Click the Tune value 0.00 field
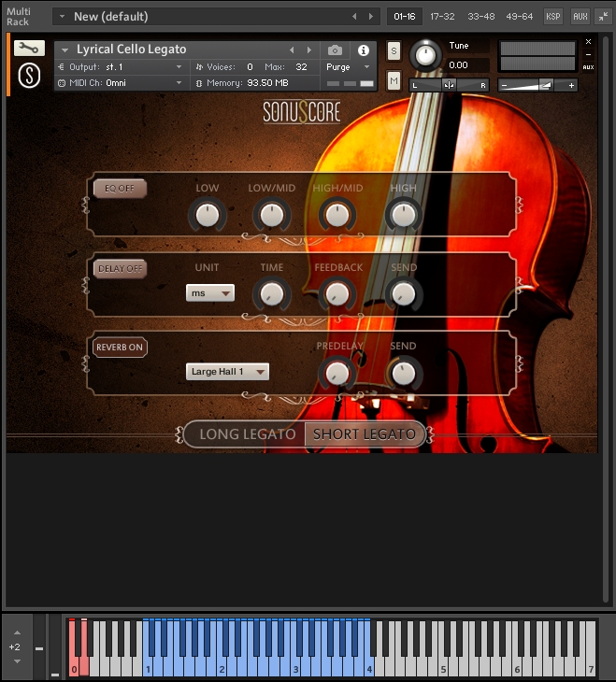Screen dimensions: 616x682 (467, 65)
